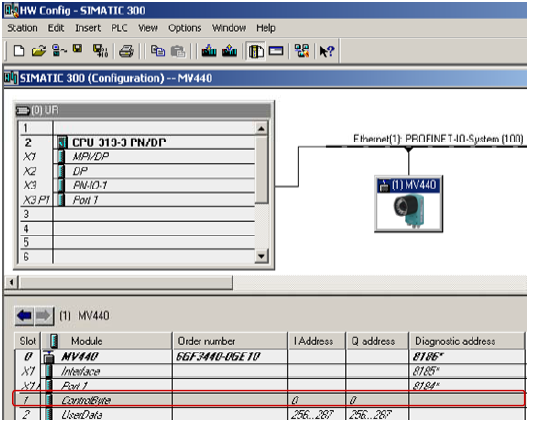Image resolution: width=537 pixels, height=426 pixels.
Task: Click the Save and Compile toolbar icon
Action: pyautogui.click(x=100, y=51)
